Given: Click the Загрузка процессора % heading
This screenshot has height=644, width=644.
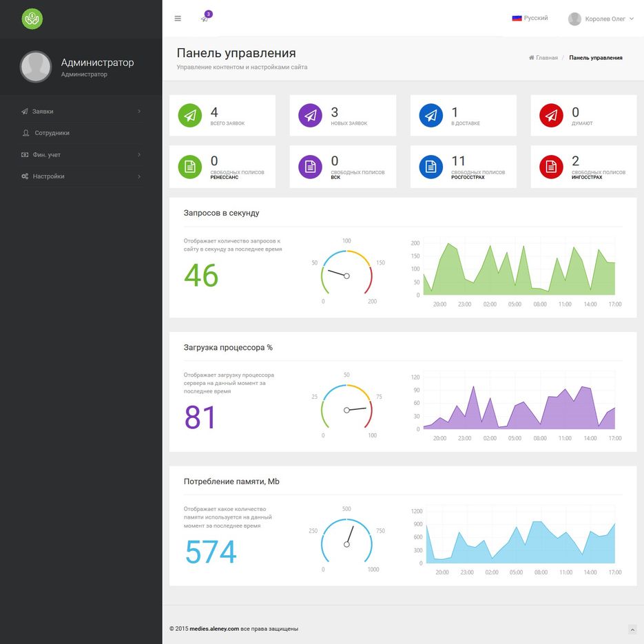Looking at the screenshot, I should point(228,347).
